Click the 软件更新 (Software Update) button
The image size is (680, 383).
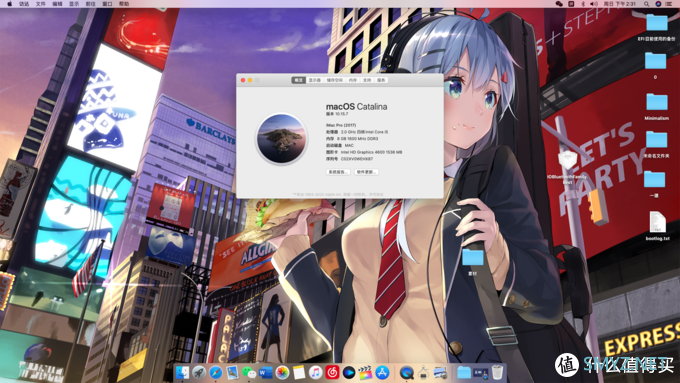coord(366,172)
